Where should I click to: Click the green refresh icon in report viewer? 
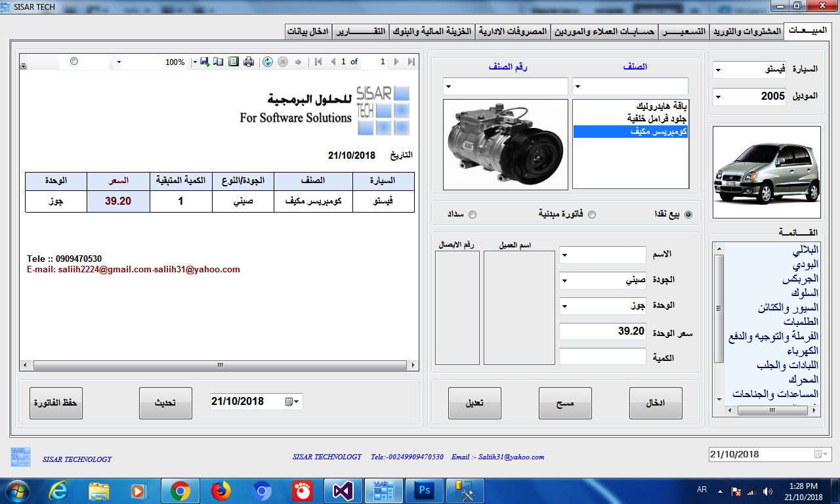pyautogui.click(x=267, y=62)
